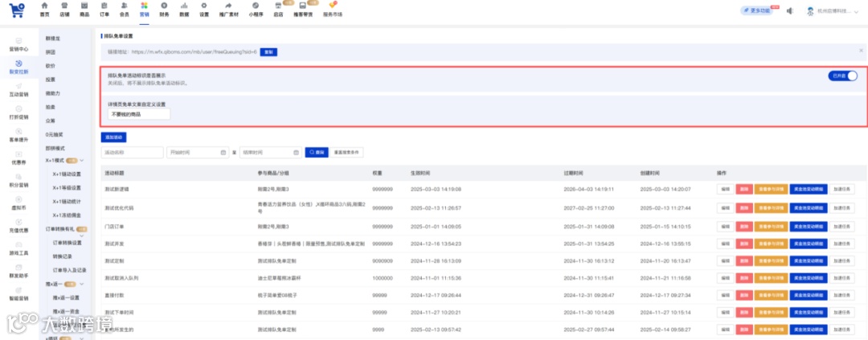
Task: Open 营销中心 in the left sidebar
Action: click(18, 45)
